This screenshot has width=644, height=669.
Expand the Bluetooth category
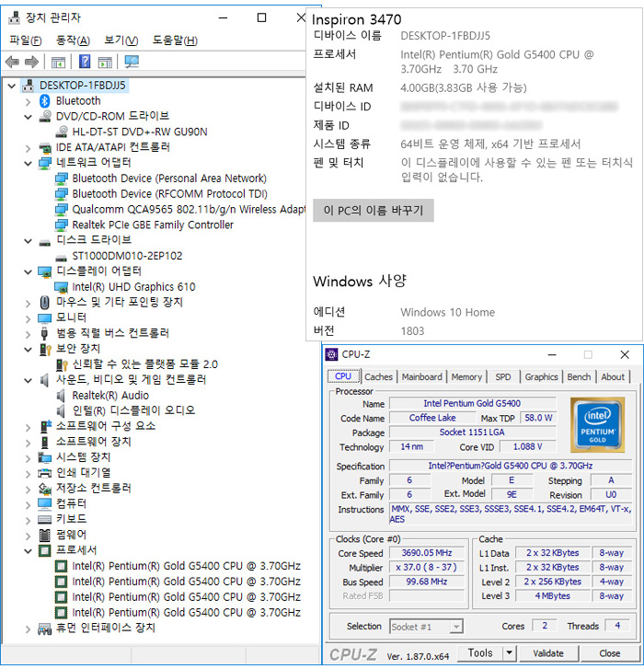[x=29, y=101]
